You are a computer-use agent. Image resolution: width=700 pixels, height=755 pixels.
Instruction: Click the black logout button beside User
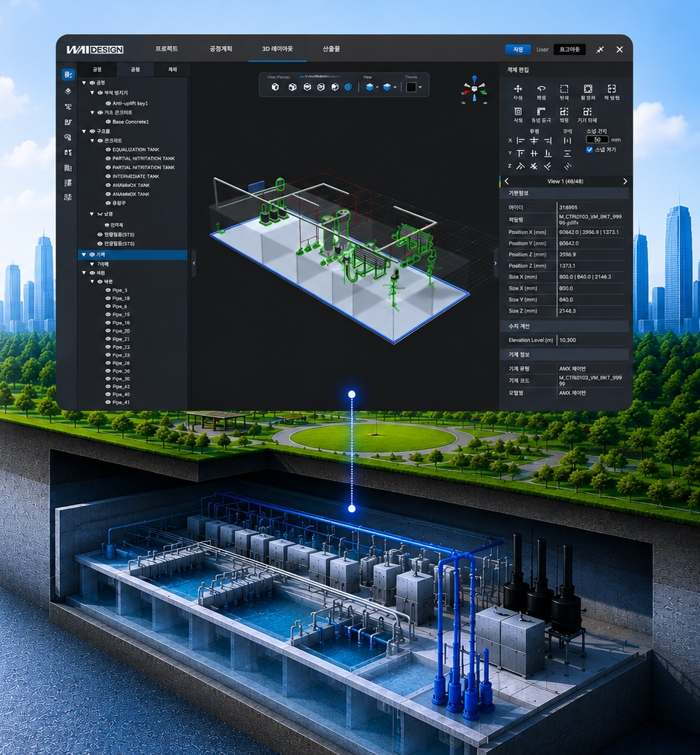(x=569, y=50)
